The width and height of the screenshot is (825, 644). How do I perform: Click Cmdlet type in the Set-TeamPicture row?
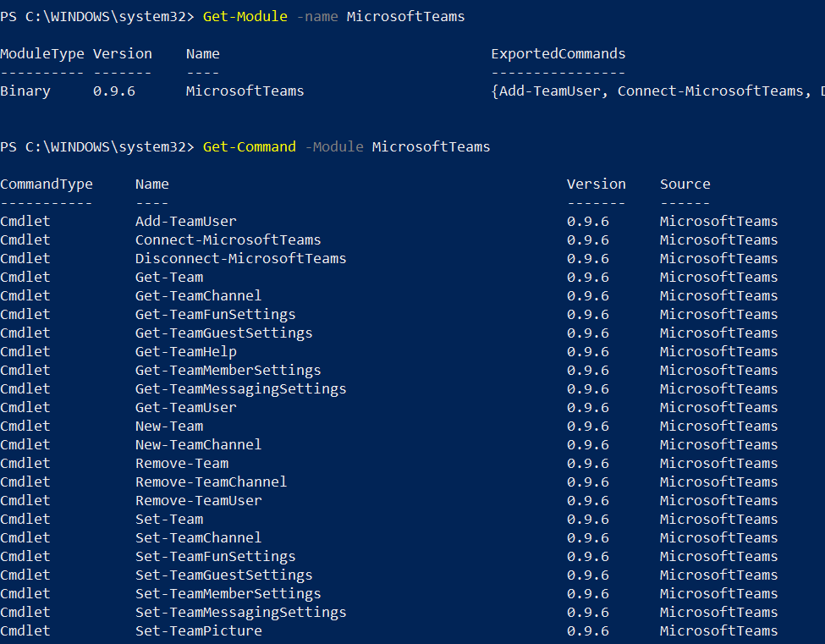25,630
